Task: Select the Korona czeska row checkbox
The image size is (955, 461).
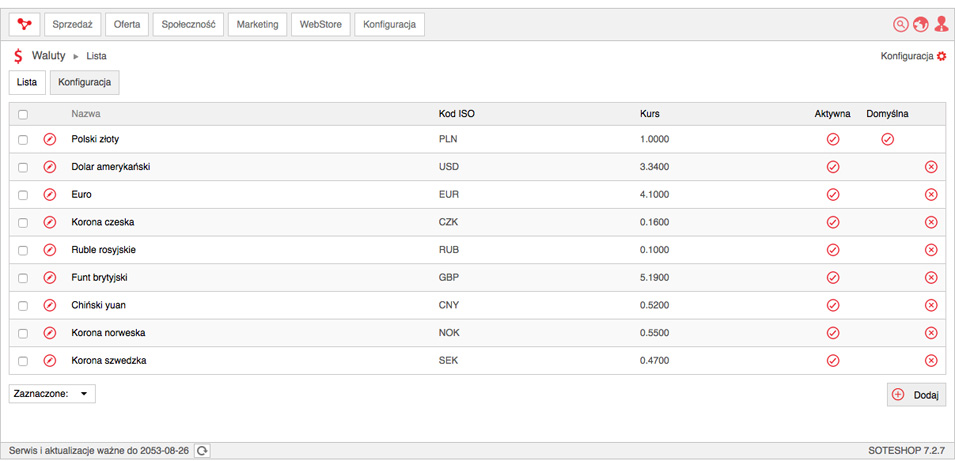Action: click(x=23, y=222)
